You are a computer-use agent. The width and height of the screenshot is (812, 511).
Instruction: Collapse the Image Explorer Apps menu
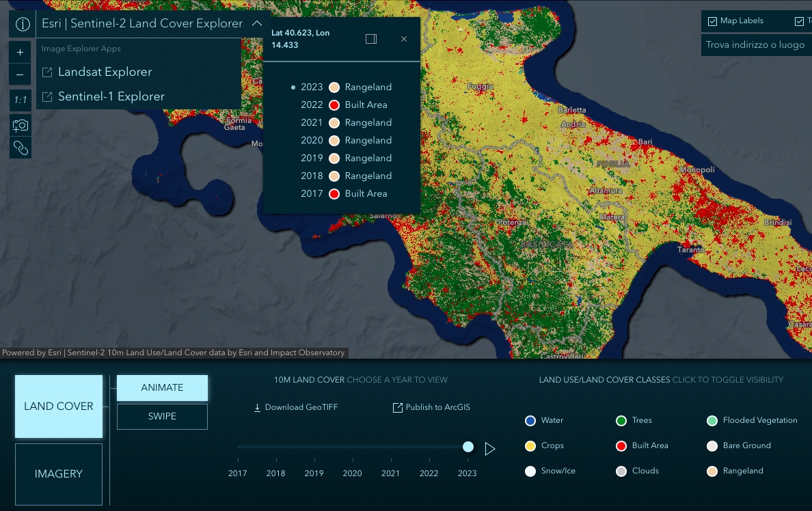tap(257, 23)
